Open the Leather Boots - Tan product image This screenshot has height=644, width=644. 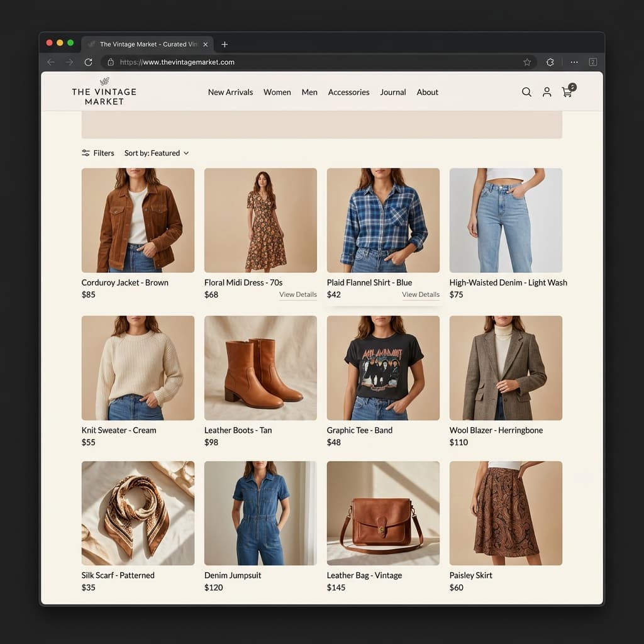[x=260, y=368]
